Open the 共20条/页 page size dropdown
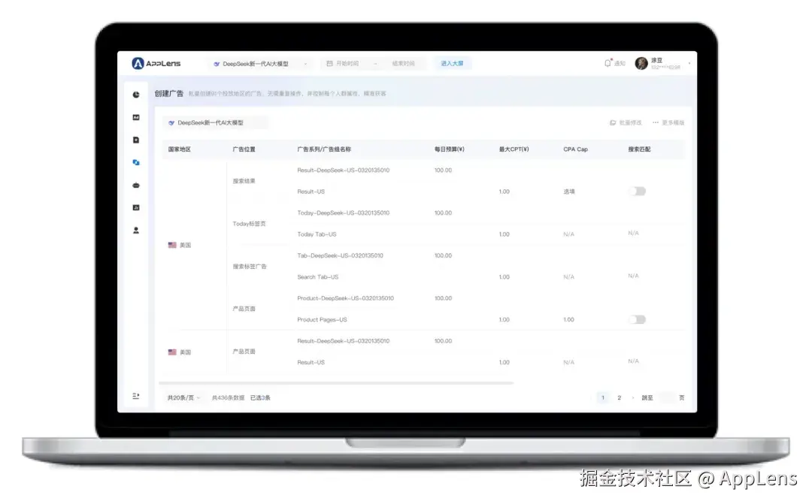Image resolution: width=812 pixels, height=504 pixels. 183,397
